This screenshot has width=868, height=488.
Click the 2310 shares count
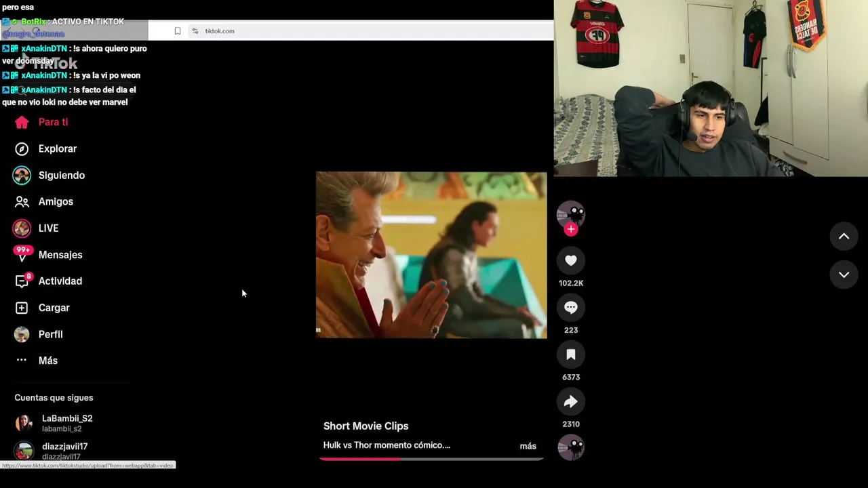coord(571,424)
